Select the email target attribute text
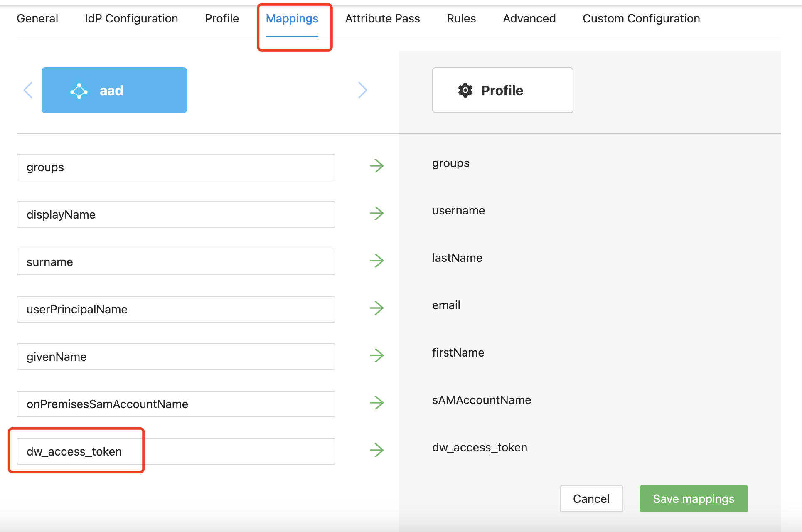The height and width of the screenshot is (532, 802). 446,305
